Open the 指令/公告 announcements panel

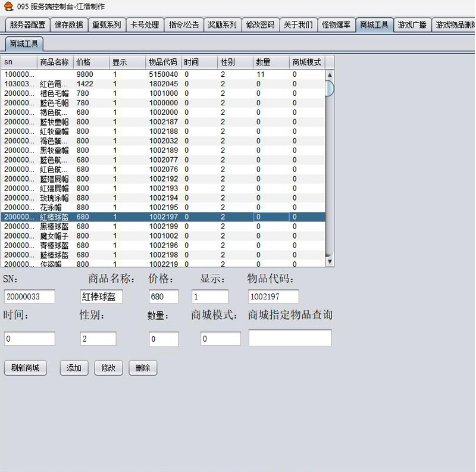(x=183, y=25)
